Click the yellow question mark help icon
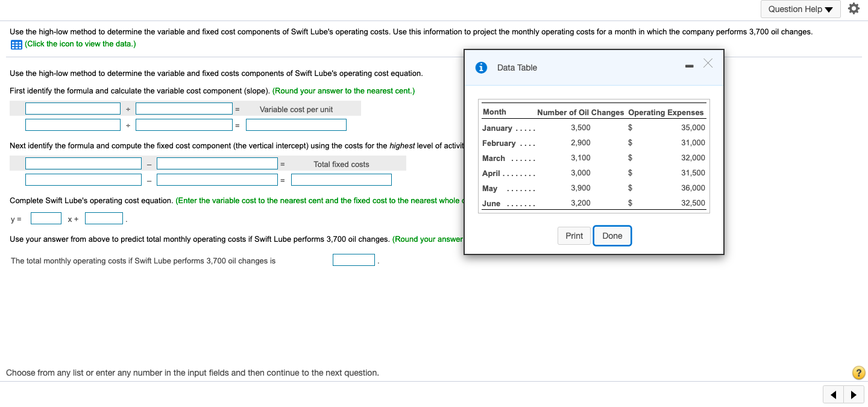 coord(858,373)
